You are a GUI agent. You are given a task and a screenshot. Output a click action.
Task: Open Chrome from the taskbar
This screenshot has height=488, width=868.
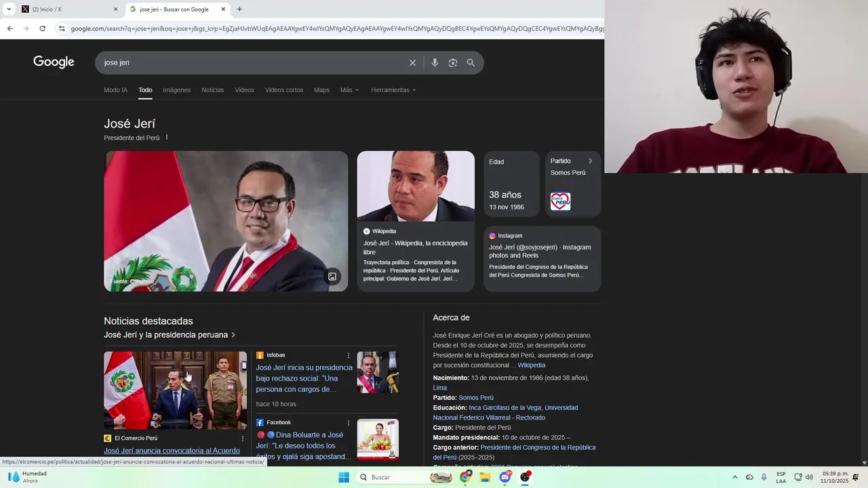click(465, 477)
